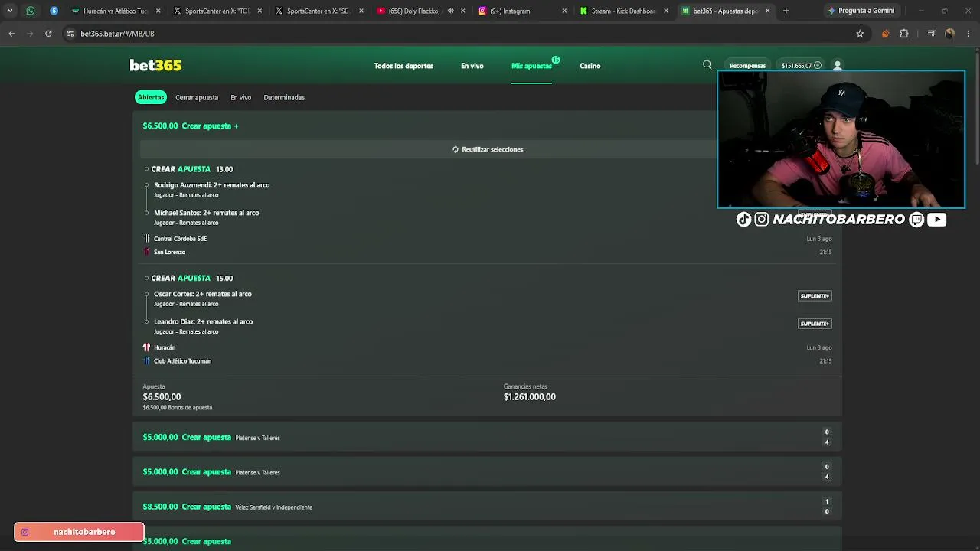Viewport: 980px width, 551px height.
Task: Select the Determinadas filter
Action: [284, 98]
